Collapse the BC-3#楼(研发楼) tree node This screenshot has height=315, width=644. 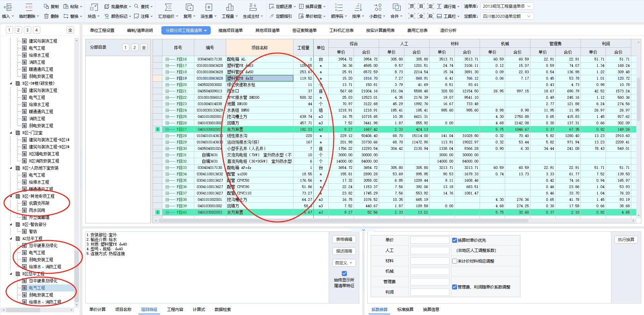tap(11, 83)
